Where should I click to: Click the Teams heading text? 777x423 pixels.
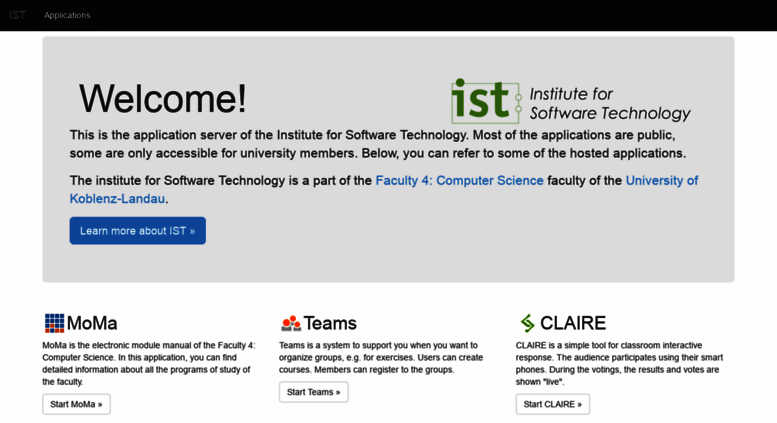click(x=330, y=323)
